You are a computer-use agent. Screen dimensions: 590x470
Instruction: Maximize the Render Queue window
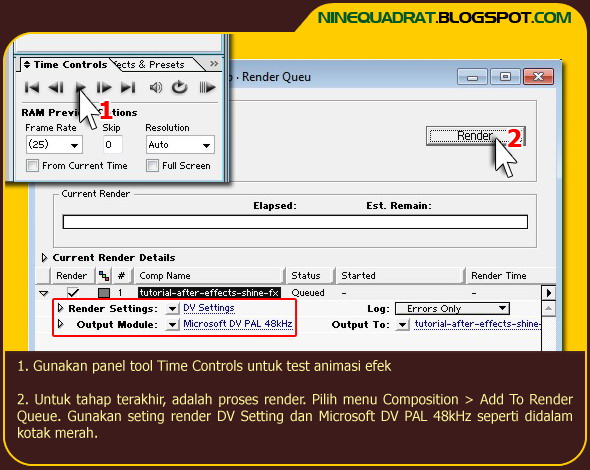click(x=505, y=77)
